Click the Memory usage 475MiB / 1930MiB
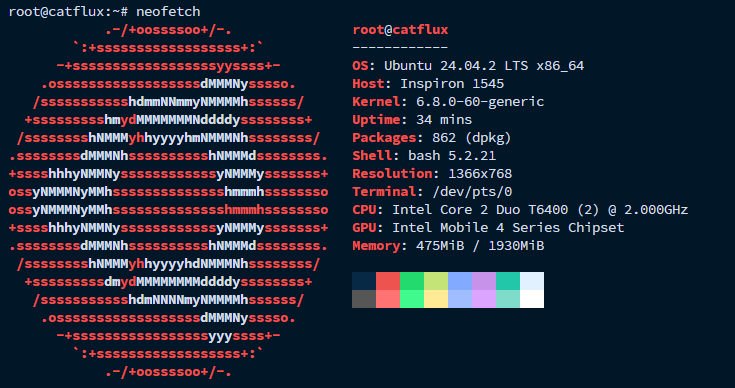This screenshot has width=735, height=388. (x=480, y=246)
